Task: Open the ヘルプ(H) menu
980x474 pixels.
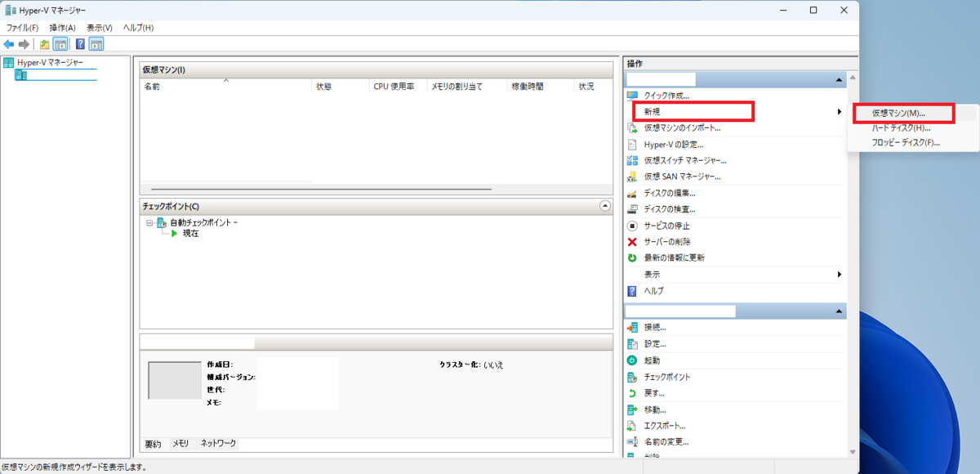Action: pyautogui.click(x=138, y=28)
